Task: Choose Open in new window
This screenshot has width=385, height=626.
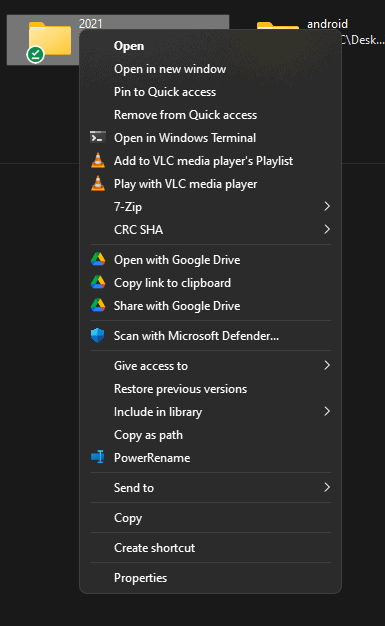Action: coord(210,69)
